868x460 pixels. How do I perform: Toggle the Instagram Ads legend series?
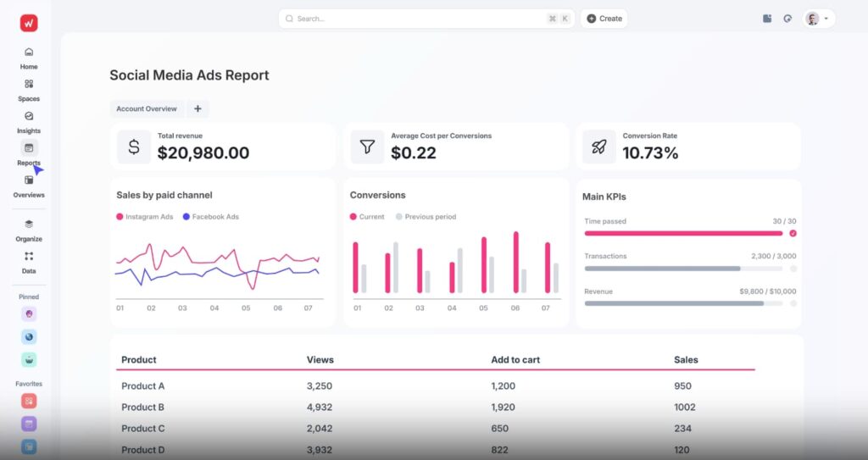[144, 217]
